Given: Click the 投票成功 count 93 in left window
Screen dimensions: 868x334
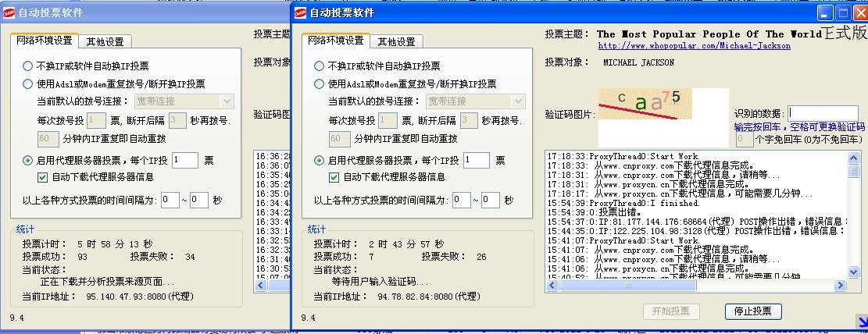Looking at the screenshot, I should (83, 258).
